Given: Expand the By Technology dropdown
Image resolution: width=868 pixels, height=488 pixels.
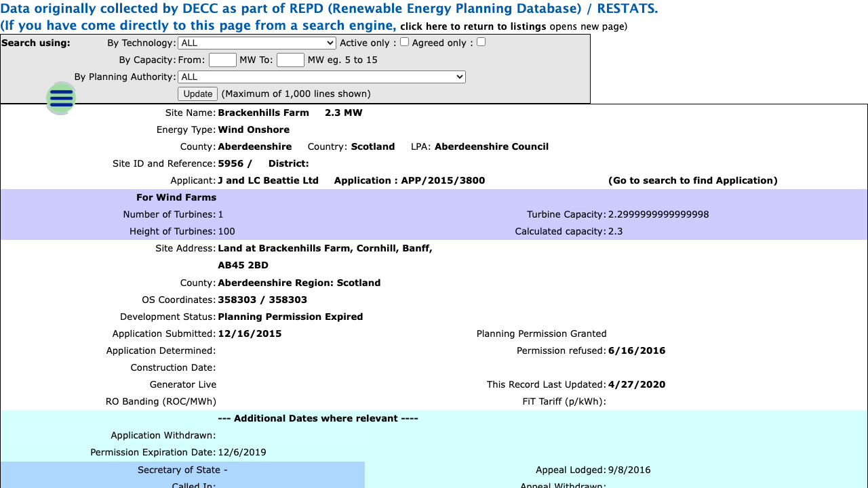Looking at the screenshot, I should click(x=256, y=43).
